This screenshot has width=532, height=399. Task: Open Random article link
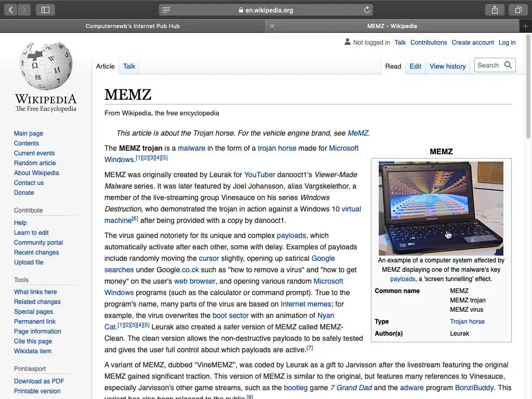(x=35, y=163)
